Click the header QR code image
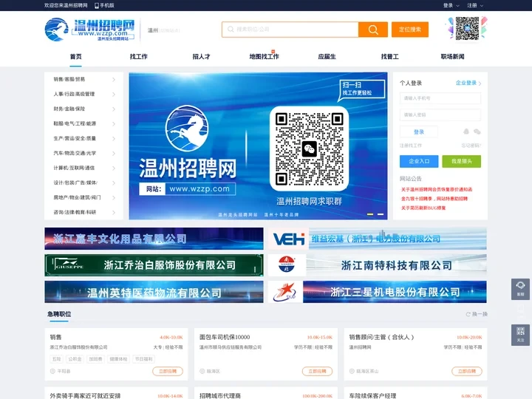Image resolution: width=532 pixels, height=399 pixels. [467, 29]
